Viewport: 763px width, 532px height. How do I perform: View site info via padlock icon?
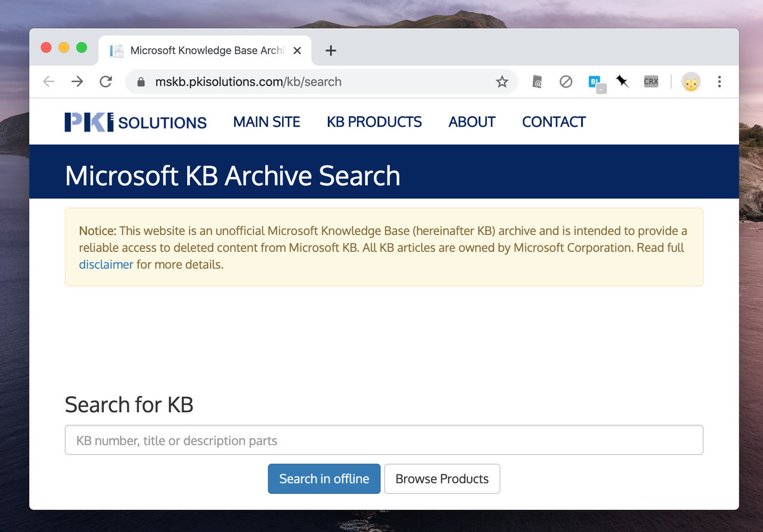(141, 82)
